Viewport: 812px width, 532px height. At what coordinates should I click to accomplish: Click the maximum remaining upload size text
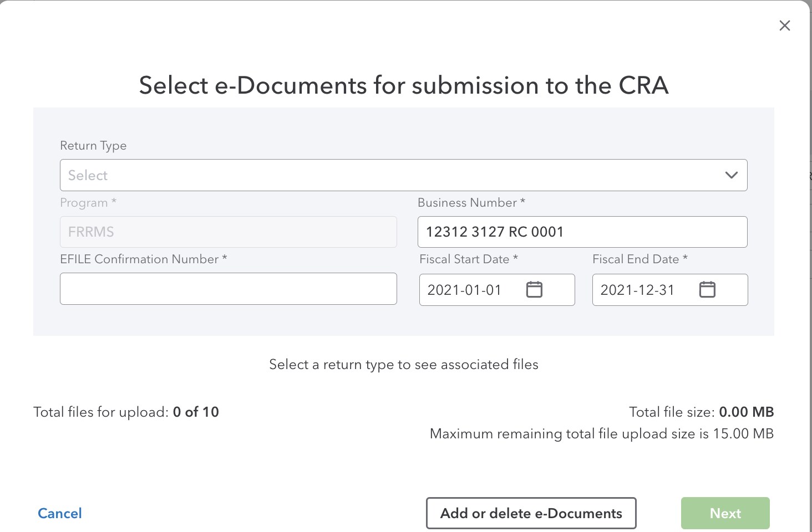tap(601, 433)
